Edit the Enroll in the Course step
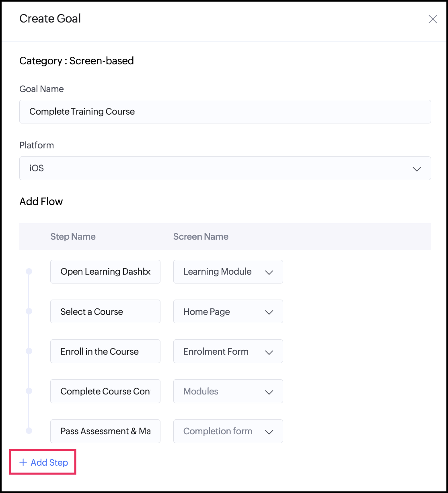This screenshot has width=448, height=493. pos(105,351)
